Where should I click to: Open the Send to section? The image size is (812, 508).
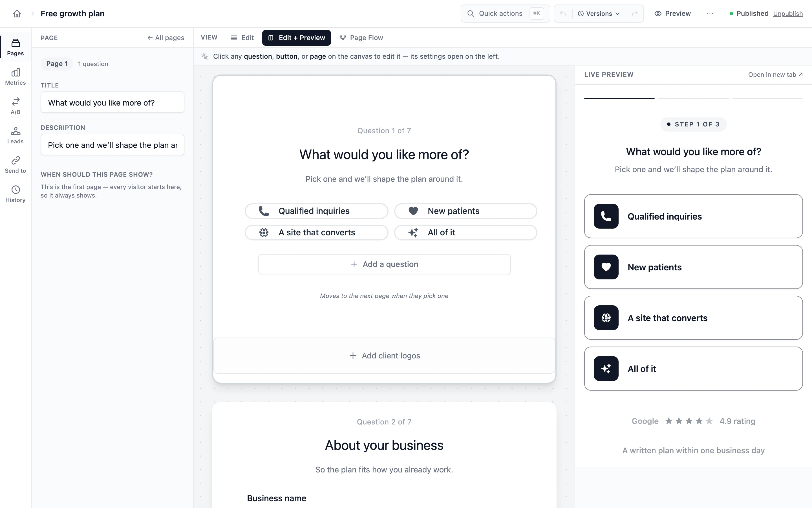tap(16, 165)
